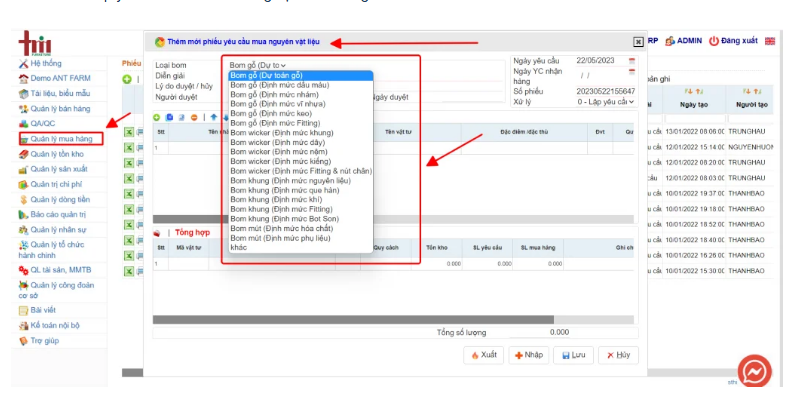Expand the Xử lý dropdown

click(605, 102)
